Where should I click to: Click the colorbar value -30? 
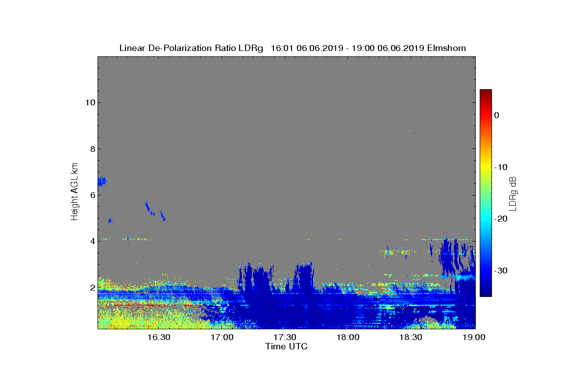tap(500, 271)
